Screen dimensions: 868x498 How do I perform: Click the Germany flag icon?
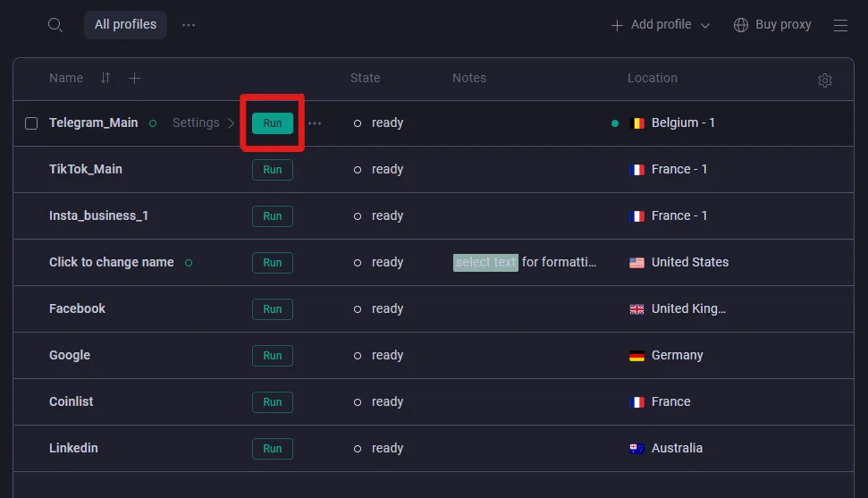(636, 356)
